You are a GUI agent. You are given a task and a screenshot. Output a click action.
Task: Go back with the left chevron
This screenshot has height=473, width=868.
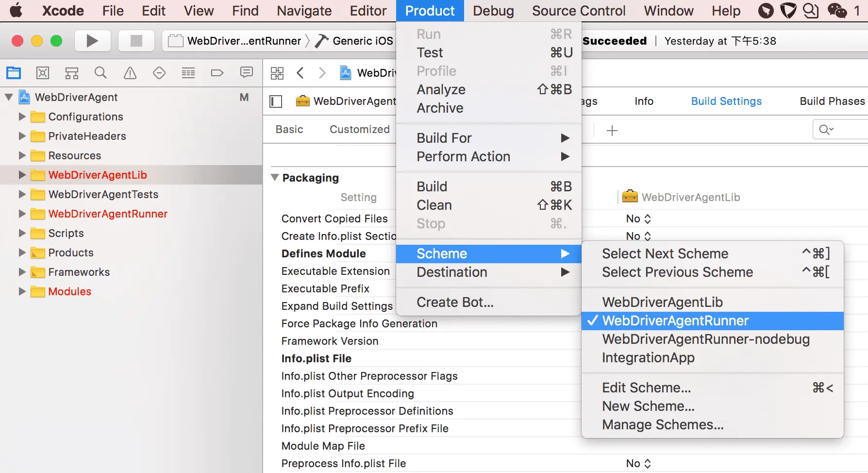point(300,73)
